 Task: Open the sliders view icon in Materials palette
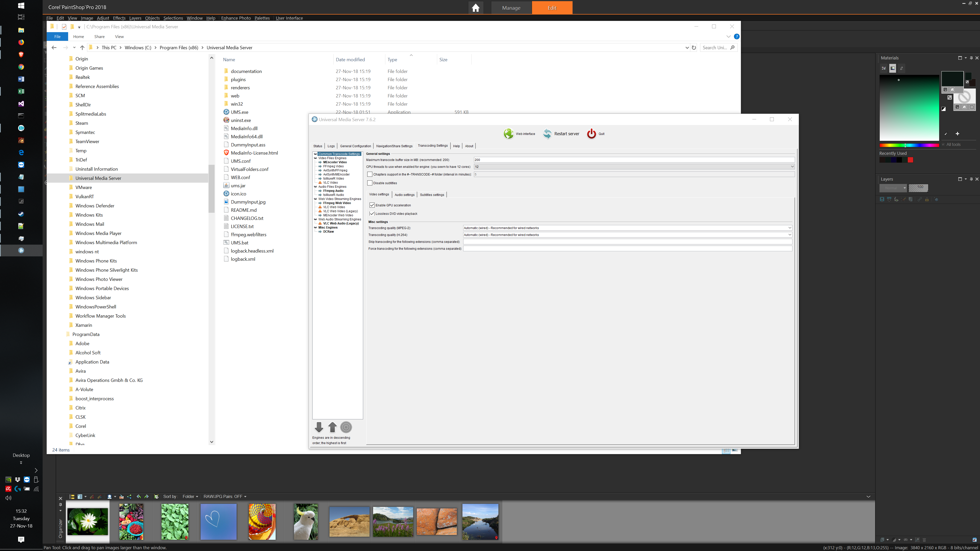[901, 68]
